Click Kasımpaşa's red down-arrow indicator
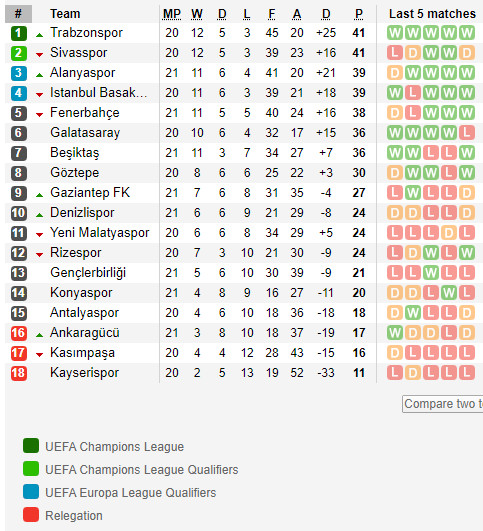Screen dimensions: 483x531 point(40,355)
